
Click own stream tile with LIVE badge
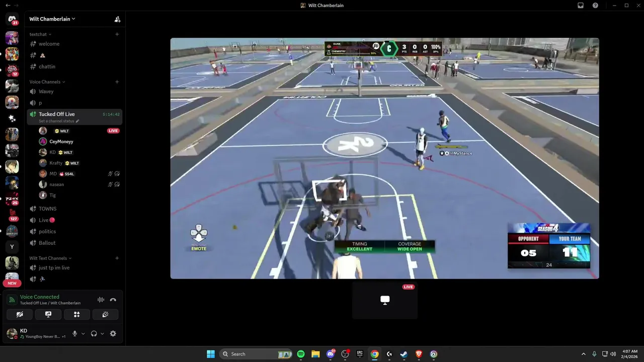385,300
